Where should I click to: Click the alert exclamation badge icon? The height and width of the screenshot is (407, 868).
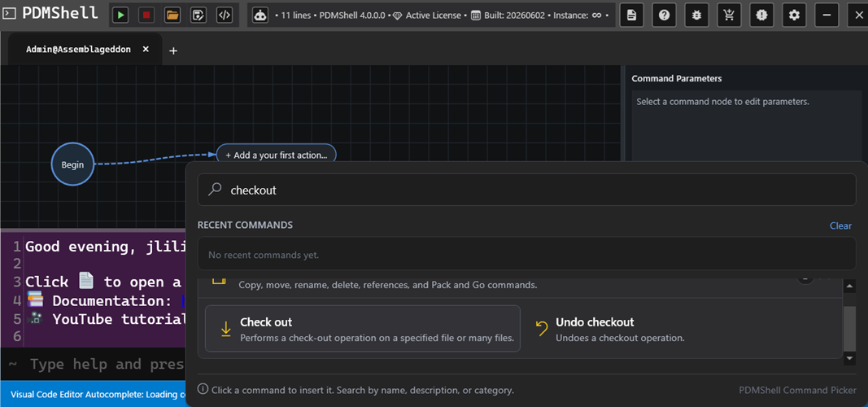tap(761, 15)
